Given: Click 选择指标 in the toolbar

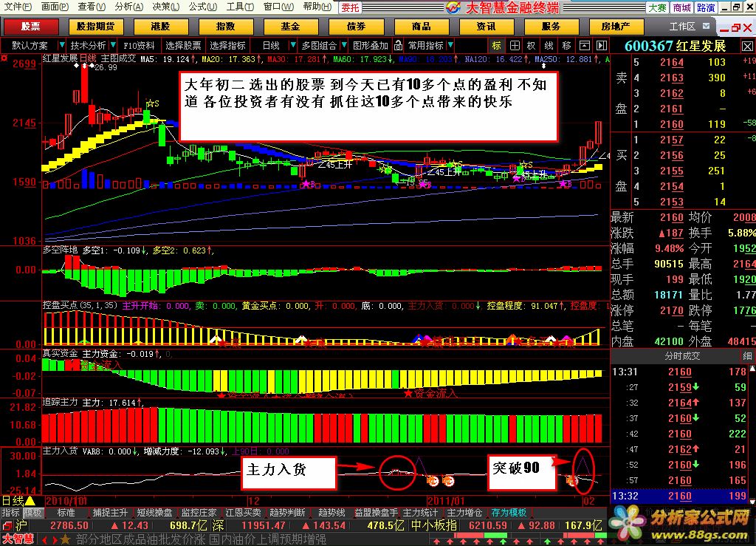Looking at the screenshot, I should click(x=228, y=45).
